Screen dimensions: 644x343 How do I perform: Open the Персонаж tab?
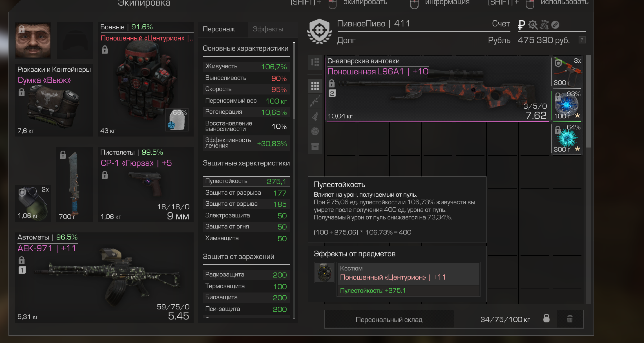point(219,29)
